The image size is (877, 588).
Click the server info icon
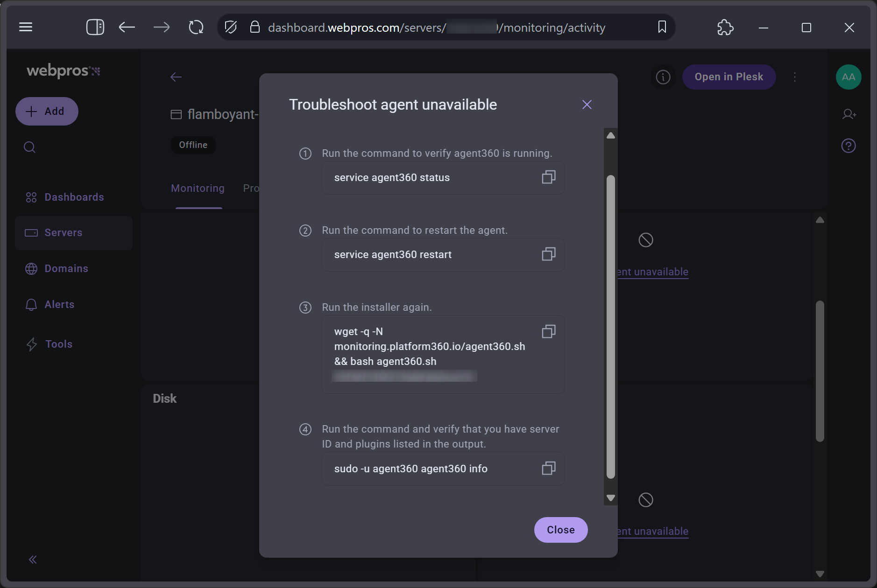(663, 77)
